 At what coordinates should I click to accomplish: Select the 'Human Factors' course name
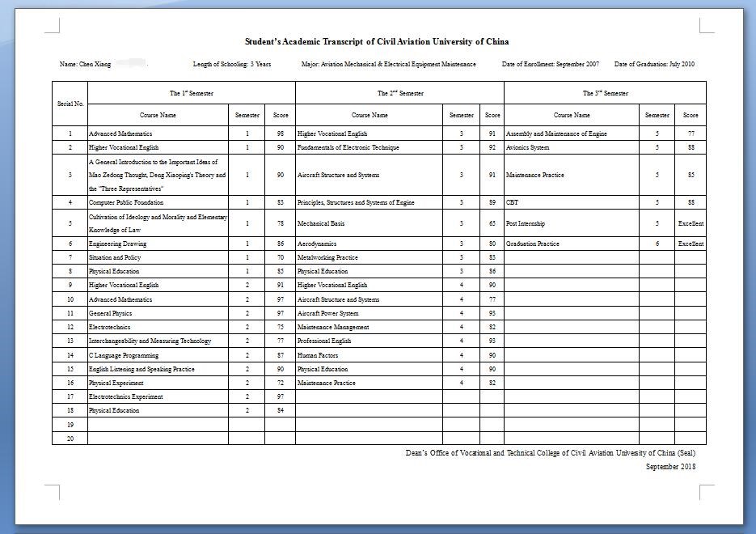click(x=318, y=355)
